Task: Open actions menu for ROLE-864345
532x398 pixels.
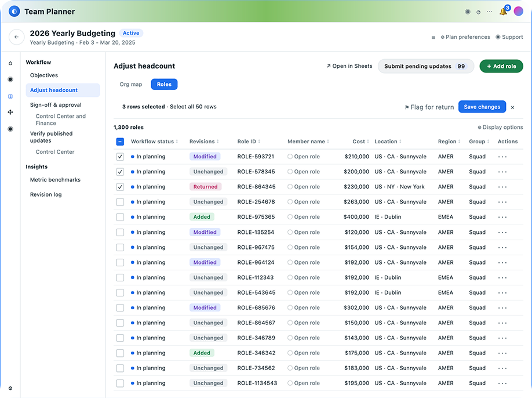Action: [x=502, y=187]
